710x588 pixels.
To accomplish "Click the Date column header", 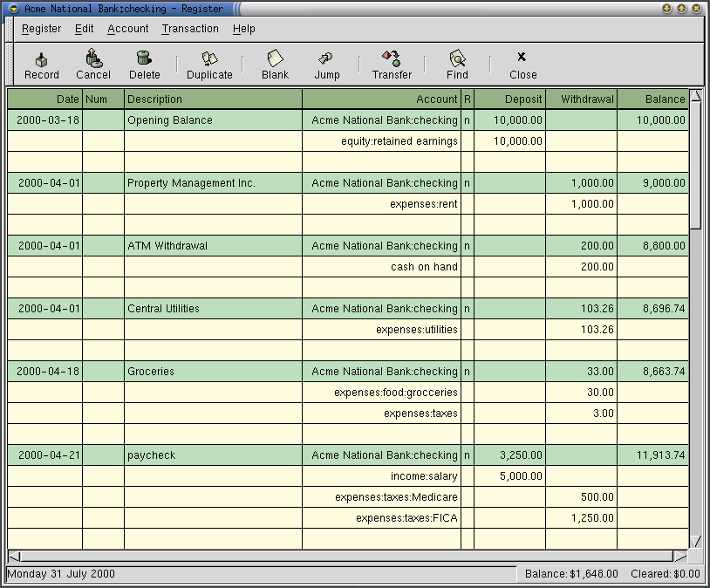I will pyautogui.click(x=44, y=99).
